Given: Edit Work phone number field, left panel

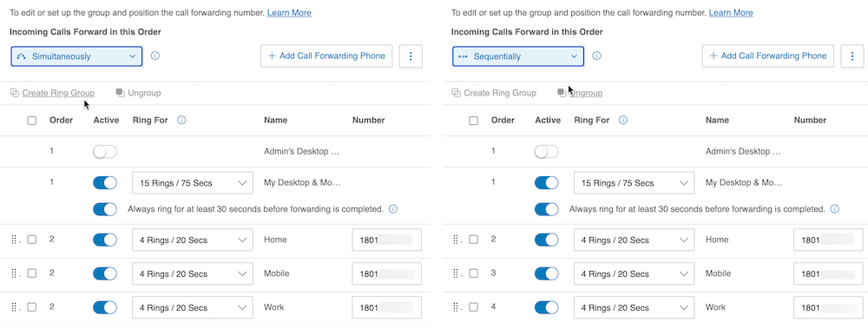Looking at the screenshot, I should 387,307.
